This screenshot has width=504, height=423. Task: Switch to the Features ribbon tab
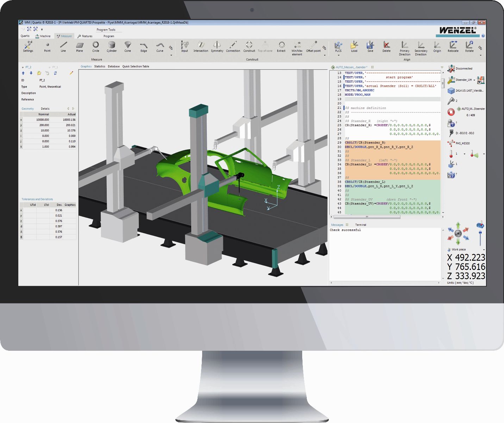(x=85, y=36)
